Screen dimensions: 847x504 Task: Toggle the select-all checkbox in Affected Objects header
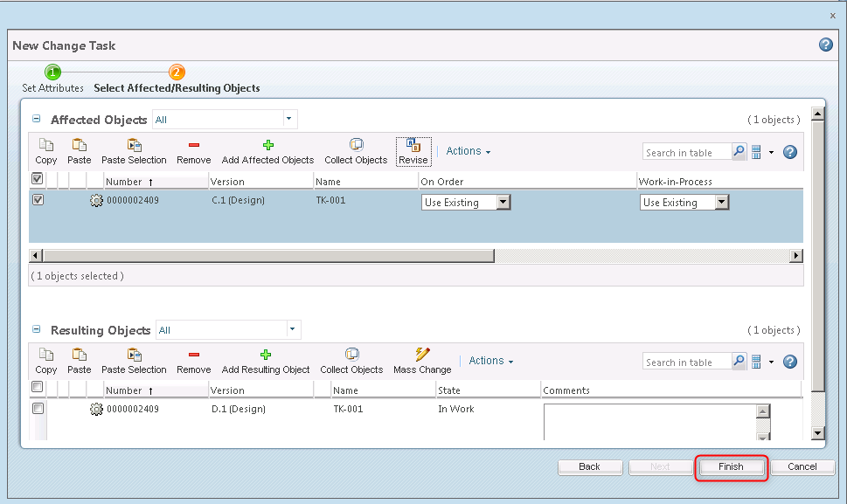[37, 178]
